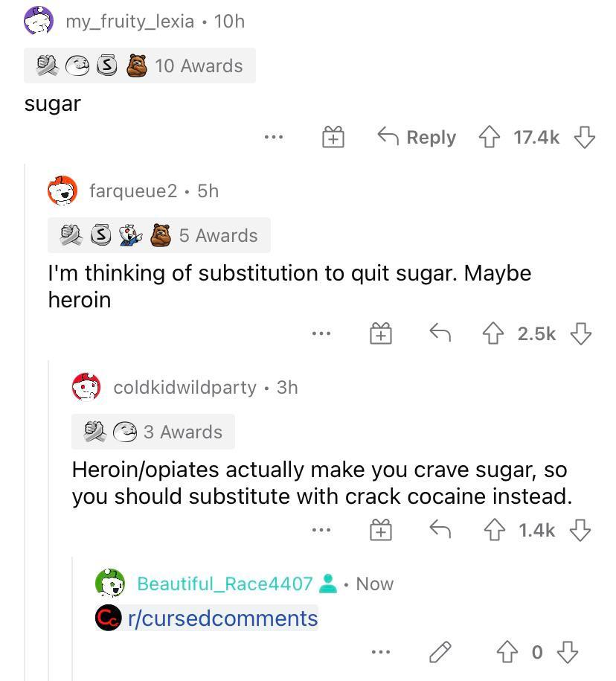Downvote the crack cocaine comment
This screenshot has width=616, height=681.
(580, 529)
